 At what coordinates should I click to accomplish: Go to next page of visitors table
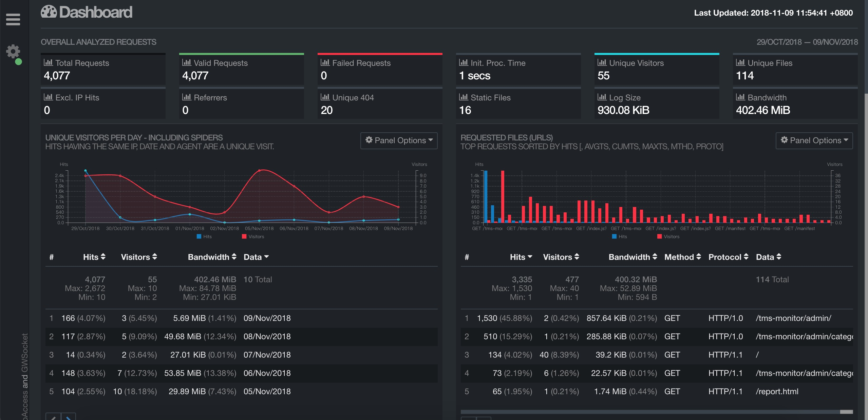click(68, 417)
